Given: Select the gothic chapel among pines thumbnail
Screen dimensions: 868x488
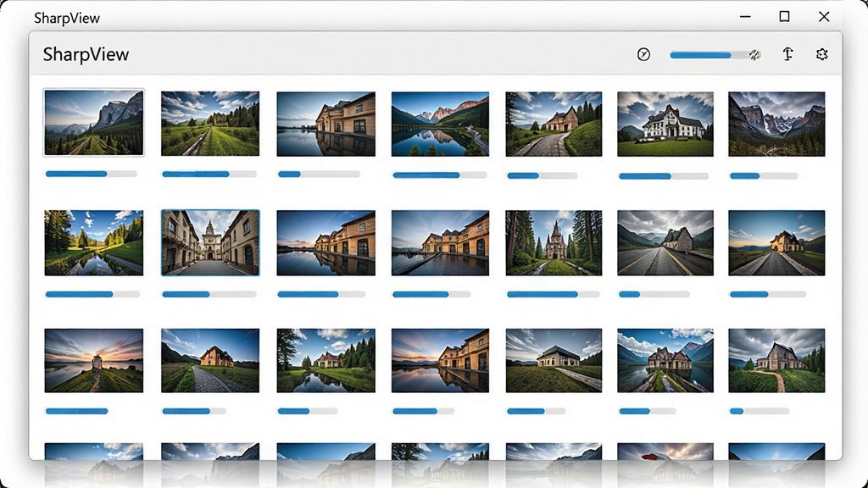Looking at the screenshot, I should point(554,243).
